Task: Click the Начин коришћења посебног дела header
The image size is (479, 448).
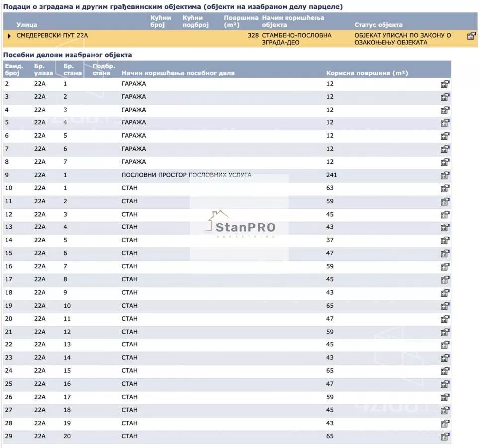Action: point(178,73)
